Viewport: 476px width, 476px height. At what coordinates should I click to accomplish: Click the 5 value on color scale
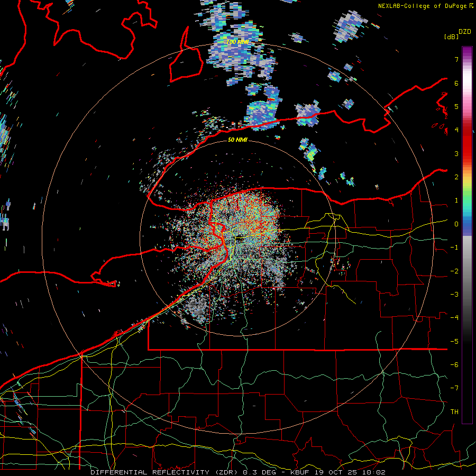pos(456,106)
